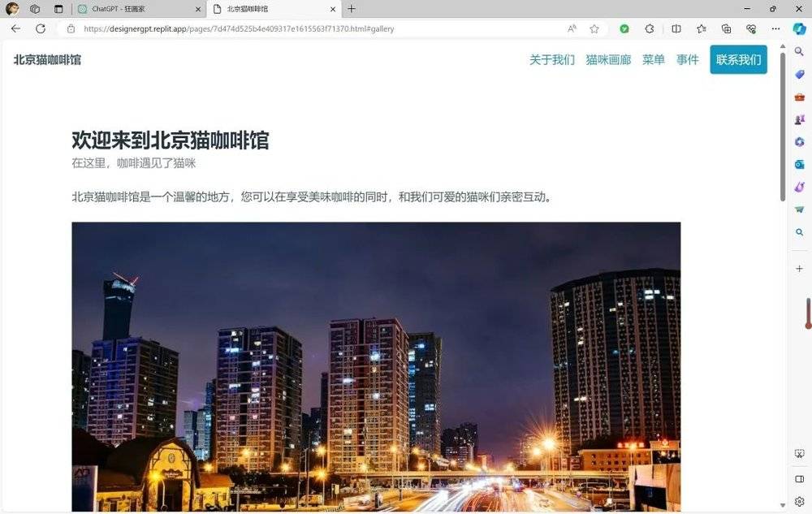The width and height of the screenshot is (812, 514).
Task: Go back to the previous page
Action: click(15, 29)
